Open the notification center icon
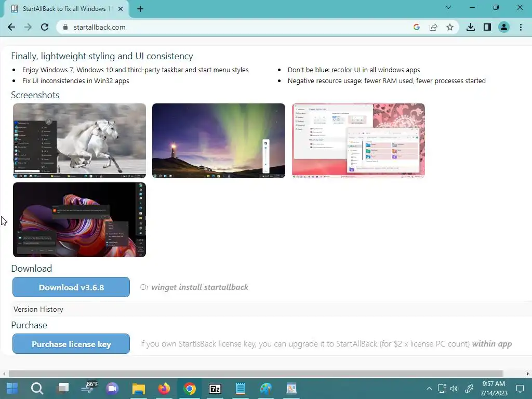The image size is (532, 399). tap(520, 389)
